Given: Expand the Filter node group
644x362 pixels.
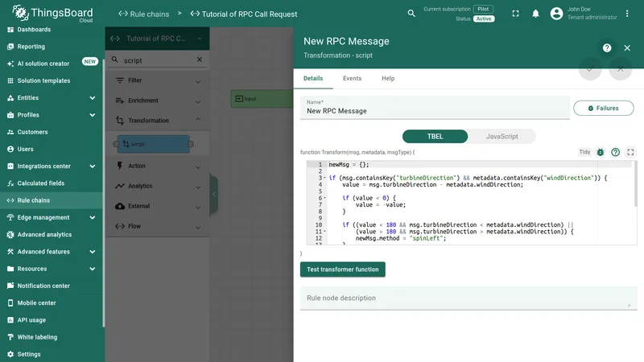Looking at the screenshot, I should coord(157,81).
